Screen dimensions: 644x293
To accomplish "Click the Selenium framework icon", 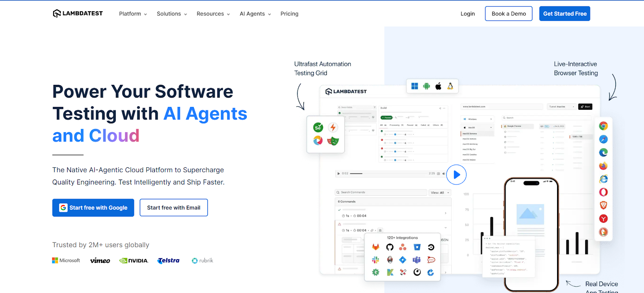I will (318, 127).
